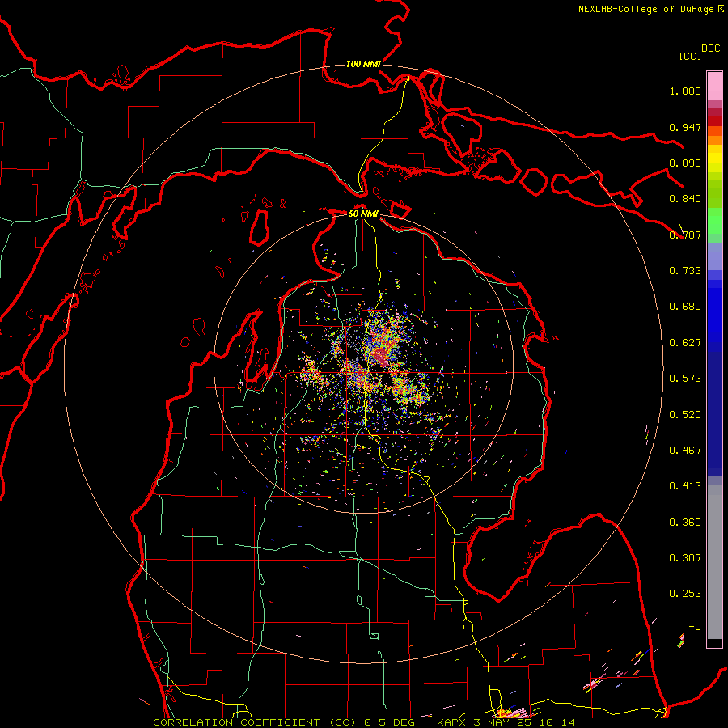The height and width of the screenshot is (728, 728).
Task: Click the 0.413 scale value
Action: tap(685, 486)
